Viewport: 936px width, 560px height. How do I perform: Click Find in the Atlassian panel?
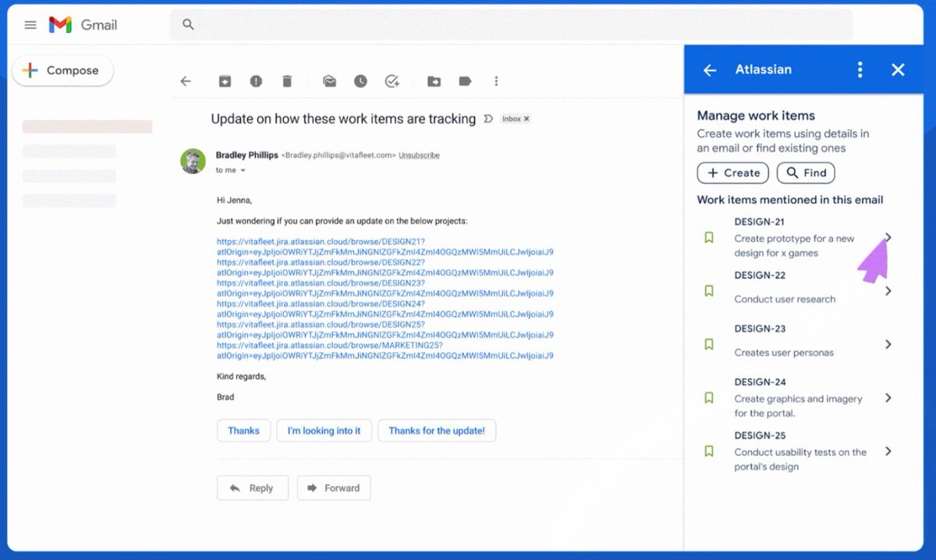tap(806, 173)
